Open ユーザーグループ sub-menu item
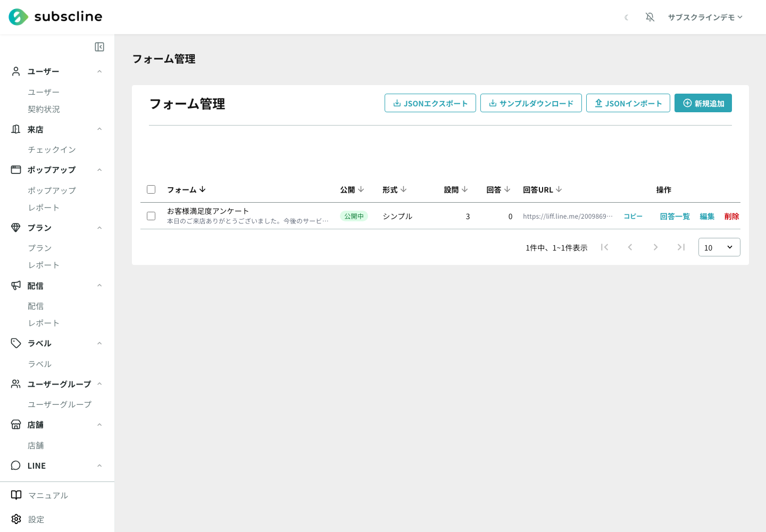The height and width of the screenshot is (532, 766). pyautogui.click(x=60, y=404)
